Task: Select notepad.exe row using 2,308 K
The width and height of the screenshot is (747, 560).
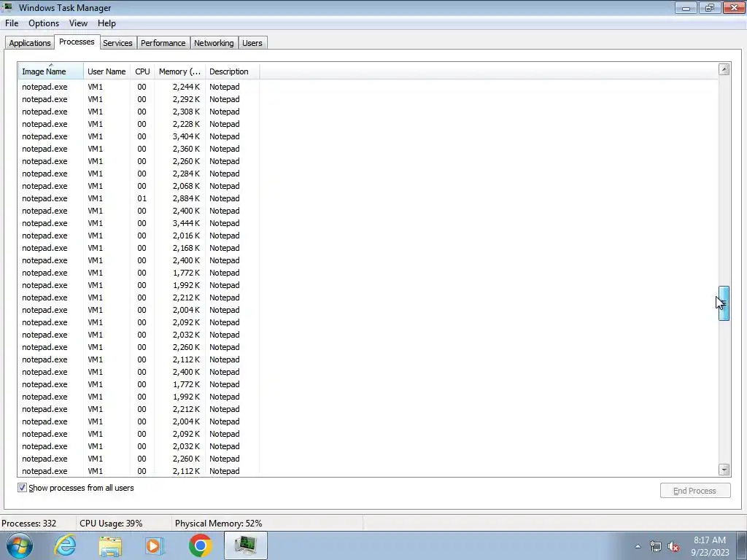Action: (x=139, y=112)
